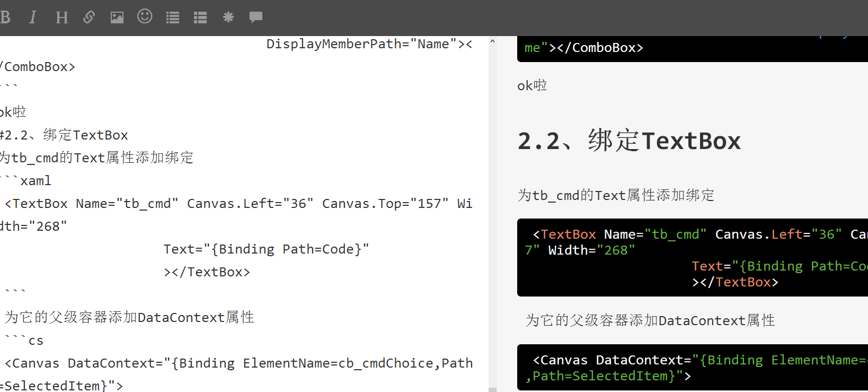Click ',Path=SelectedItem}">' in the preview

608,376
